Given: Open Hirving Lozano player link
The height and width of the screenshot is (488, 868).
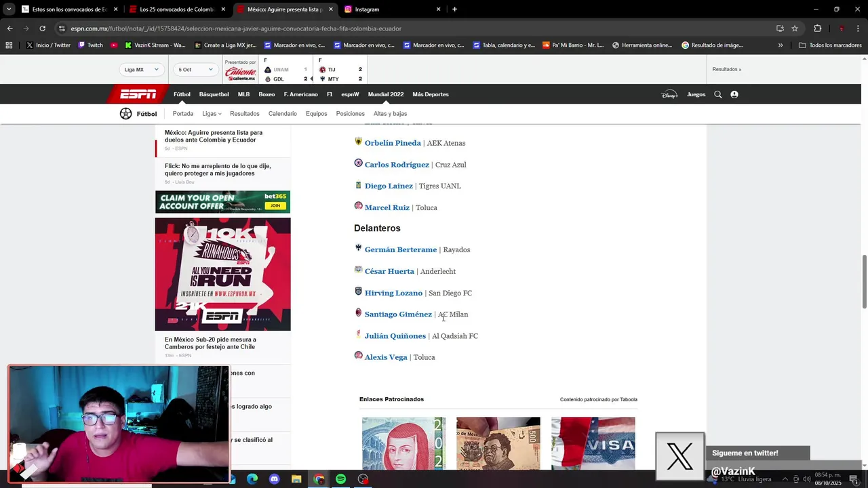Looking at the screenshot, I should point(393,293).
